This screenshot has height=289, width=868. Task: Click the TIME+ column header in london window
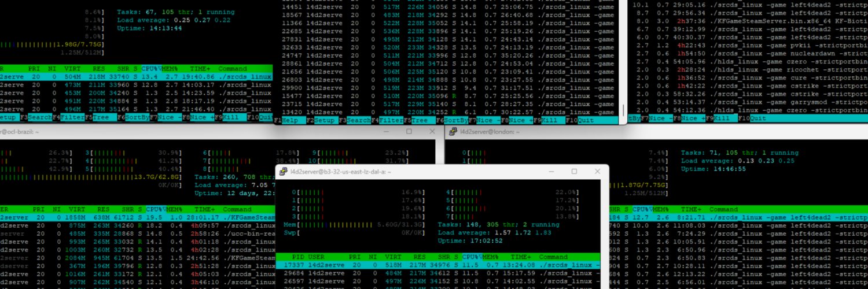pos(692,209)
